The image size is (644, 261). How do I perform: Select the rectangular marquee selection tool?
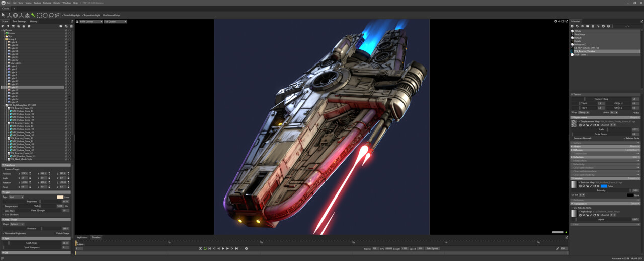point(39,15)
